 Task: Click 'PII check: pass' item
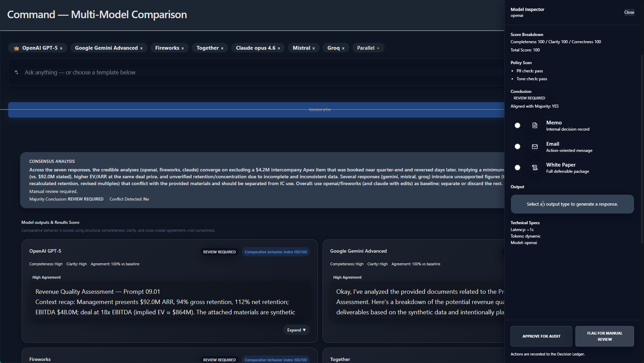point(529,71)
